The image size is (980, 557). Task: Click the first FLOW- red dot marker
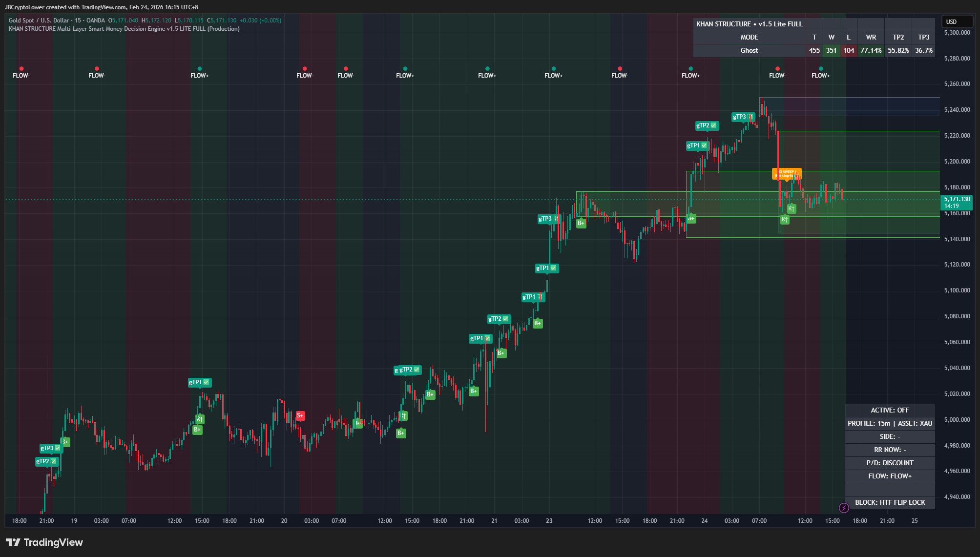click(x=21, y=69)
